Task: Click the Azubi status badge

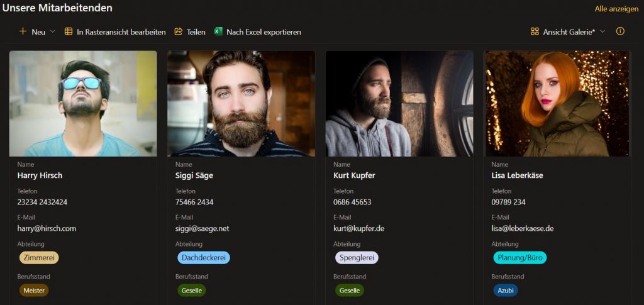Action: click(x=505, y=291)
